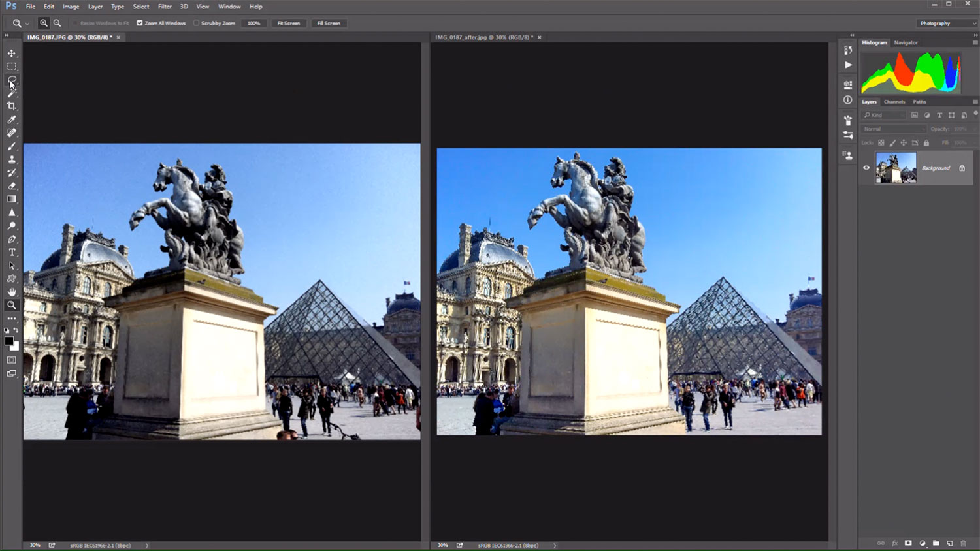Open the Photography workspace dropdown
This screenshot has width=980, height=551.
(x=947, y=23)
